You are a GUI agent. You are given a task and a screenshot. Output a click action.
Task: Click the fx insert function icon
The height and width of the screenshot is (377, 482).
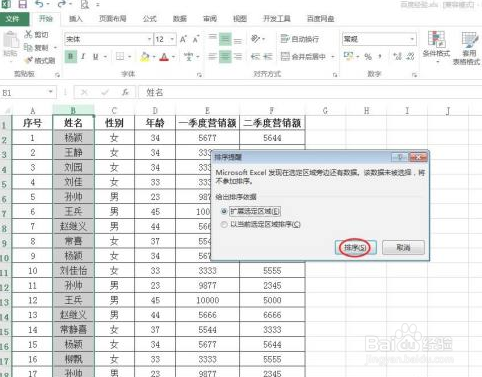point(125,92)
